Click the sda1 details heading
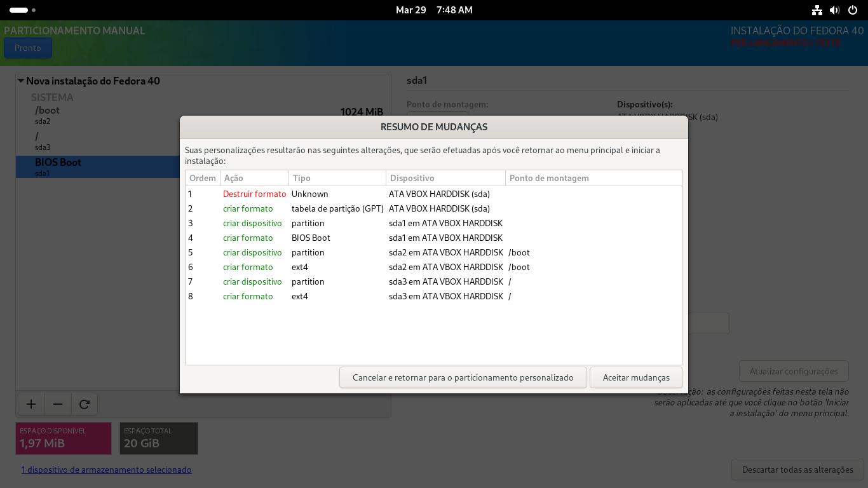Image resolution: width=868 pixels, height=488 pixels. (417, 80)
